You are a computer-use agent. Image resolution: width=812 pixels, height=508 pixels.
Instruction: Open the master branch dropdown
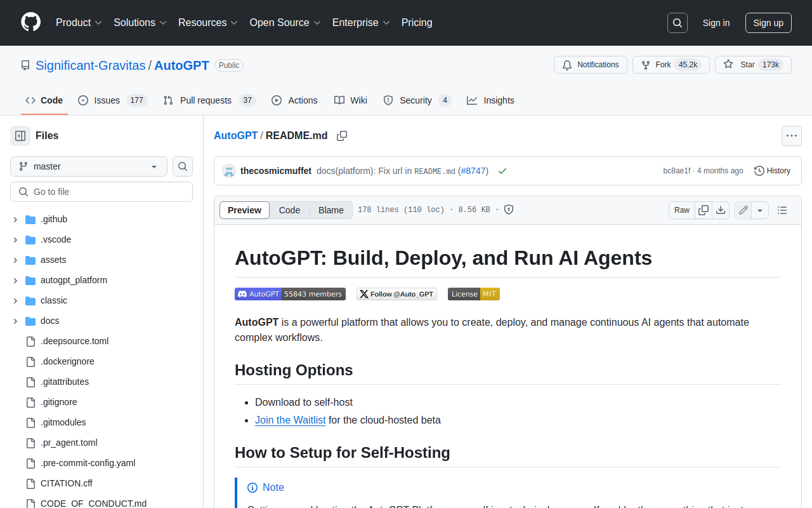[89, 166]
